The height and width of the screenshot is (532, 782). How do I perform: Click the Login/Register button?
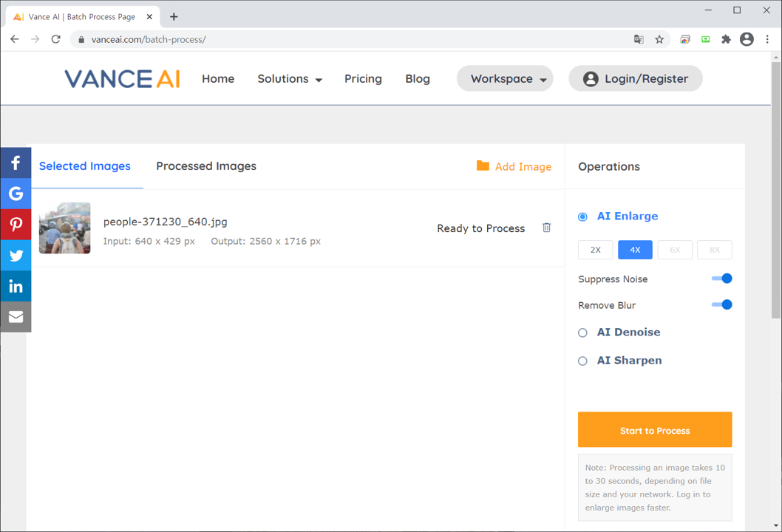tap(636, 78)
